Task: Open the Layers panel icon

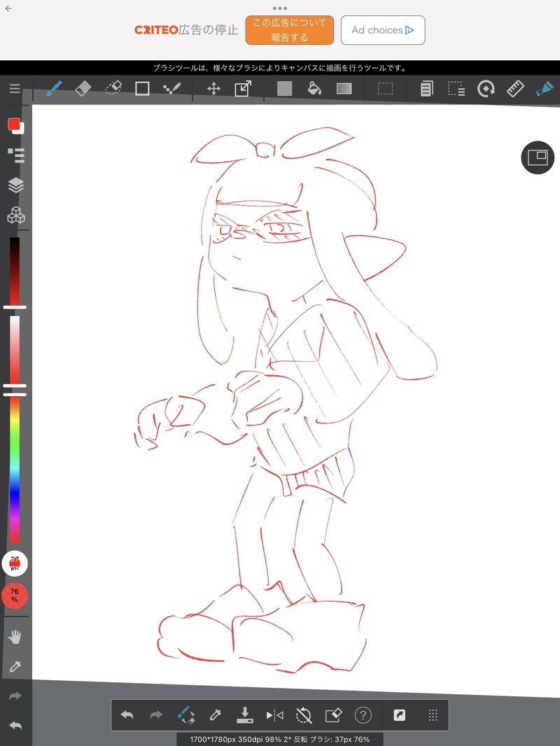Action: coord(15,185)
